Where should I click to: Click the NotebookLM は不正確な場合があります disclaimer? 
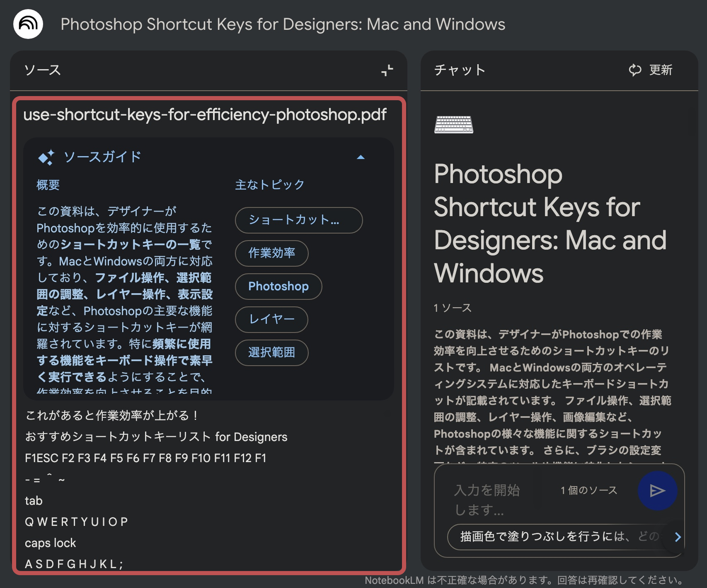[524, 581]
